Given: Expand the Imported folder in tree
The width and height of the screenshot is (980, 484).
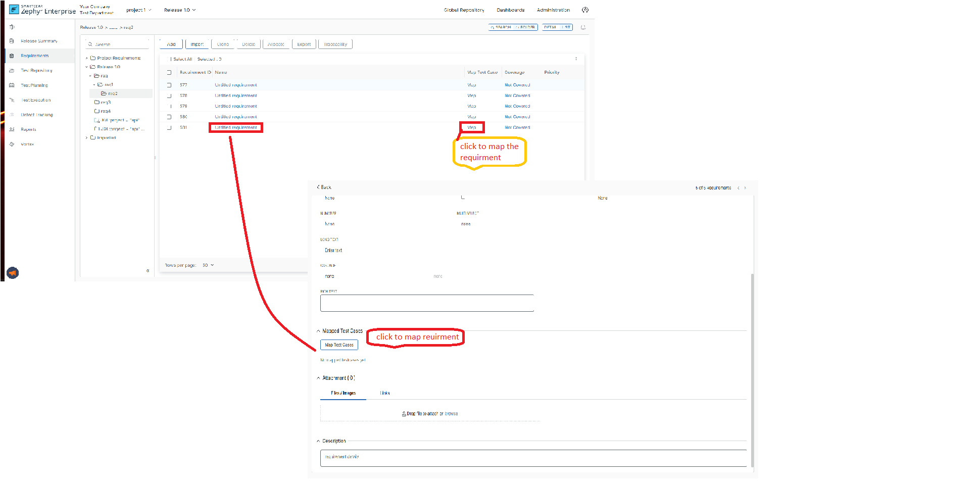Looking at the screenshot, I should [x=87, y=138].
